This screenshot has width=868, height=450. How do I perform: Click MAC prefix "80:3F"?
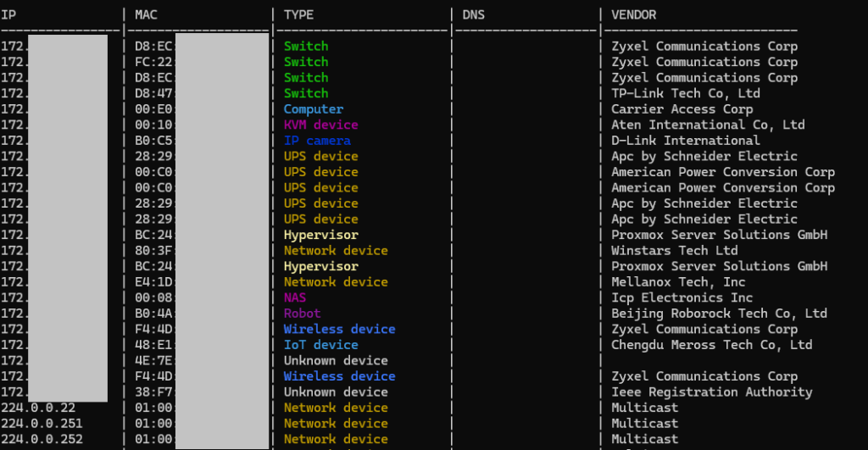click(154, 251)
